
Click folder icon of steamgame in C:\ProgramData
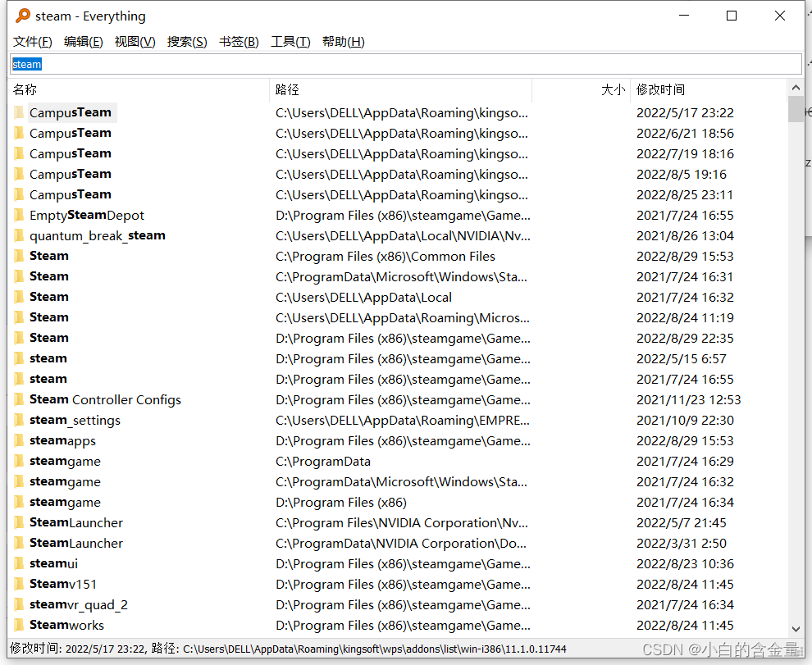19,461
